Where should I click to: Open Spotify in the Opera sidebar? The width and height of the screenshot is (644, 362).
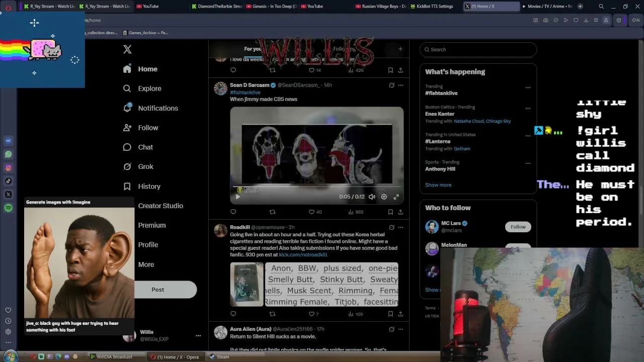[8, 208]
